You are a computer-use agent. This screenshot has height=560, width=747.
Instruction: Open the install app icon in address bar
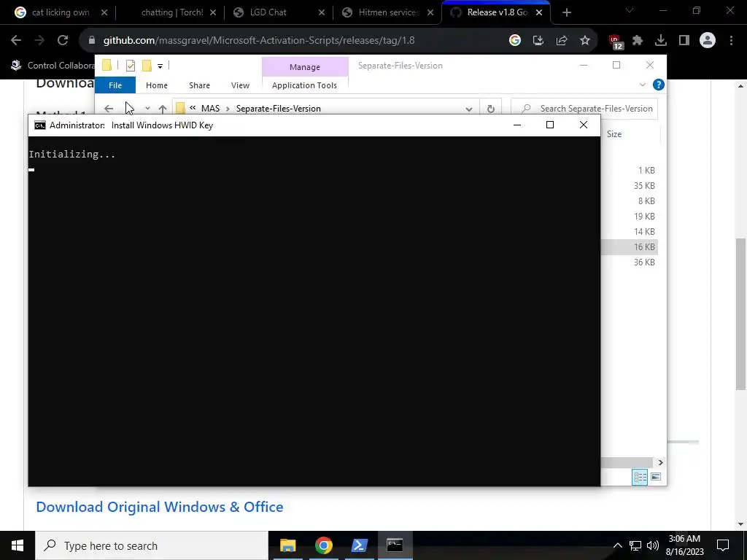(538, 41)
